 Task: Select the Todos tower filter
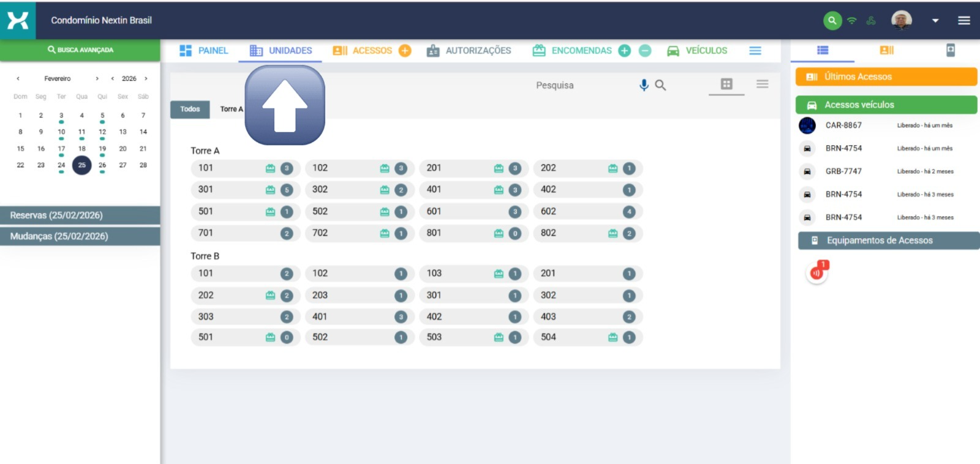[190, 109]
